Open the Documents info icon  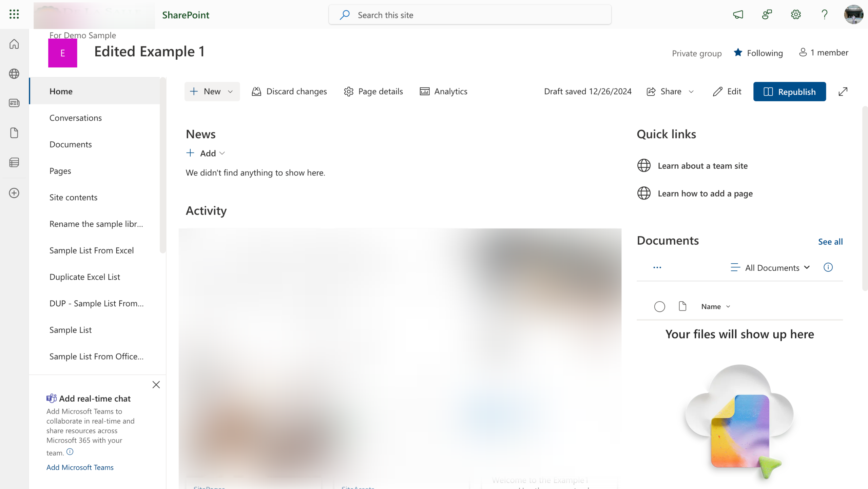coord(828,267)
